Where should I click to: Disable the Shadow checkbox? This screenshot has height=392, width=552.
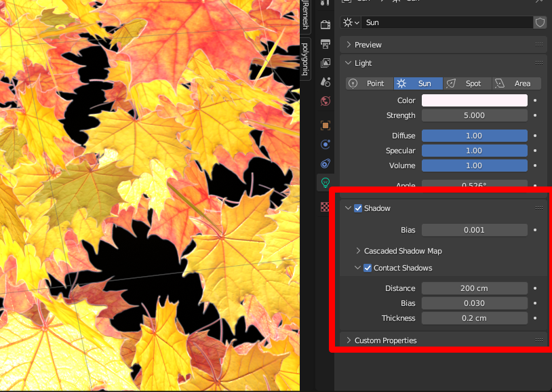click(358, 208)
